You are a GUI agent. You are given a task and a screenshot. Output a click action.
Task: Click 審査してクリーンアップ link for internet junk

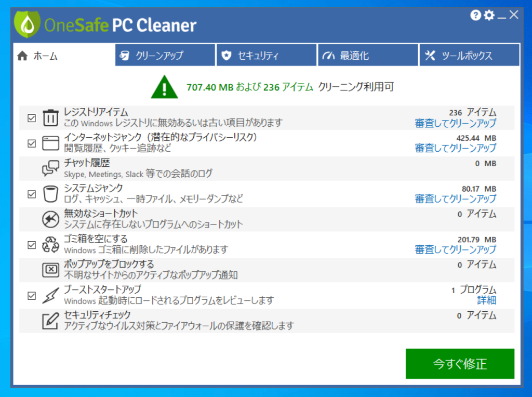click(455, 148)
